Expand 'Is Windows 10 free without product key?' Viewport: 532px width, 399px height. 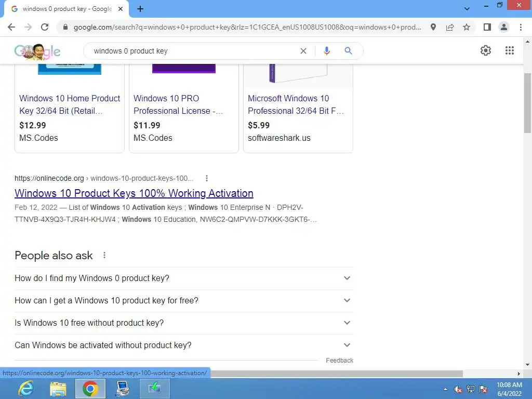pyautogui.click(x=184, y=323)
